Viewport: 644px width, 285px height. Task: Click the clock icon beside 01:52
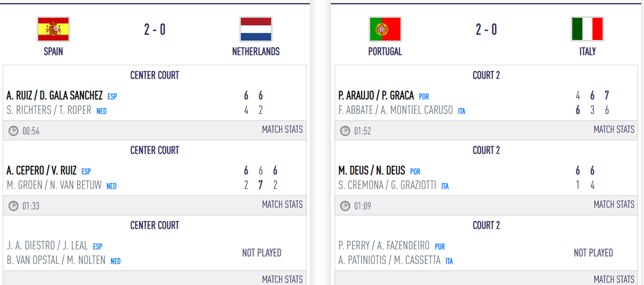coord(345,131)
